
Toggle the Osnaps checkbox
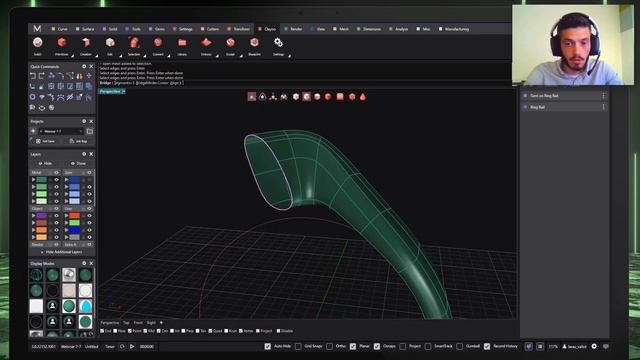click(377, 346)
